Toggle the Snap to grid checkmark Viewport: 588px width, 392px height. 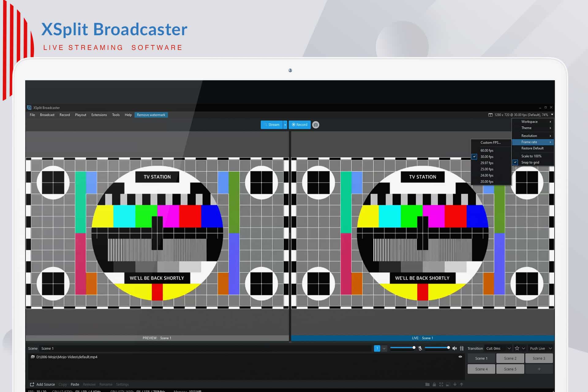point(515,162)
